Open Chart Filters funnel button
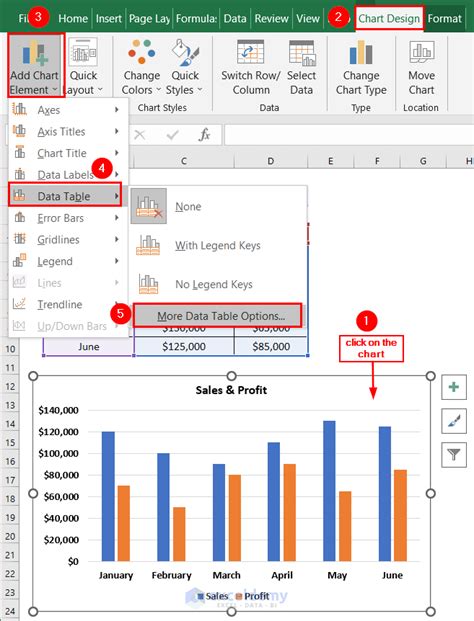 pyautogui.click(x=454, y=454)
